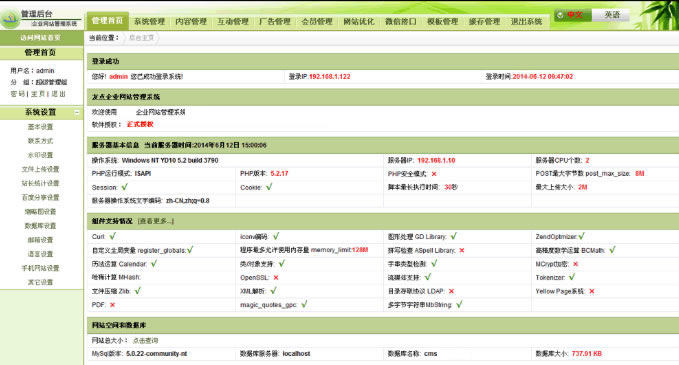
Task: Click the green site logo icon
Action: pos(10,19)
